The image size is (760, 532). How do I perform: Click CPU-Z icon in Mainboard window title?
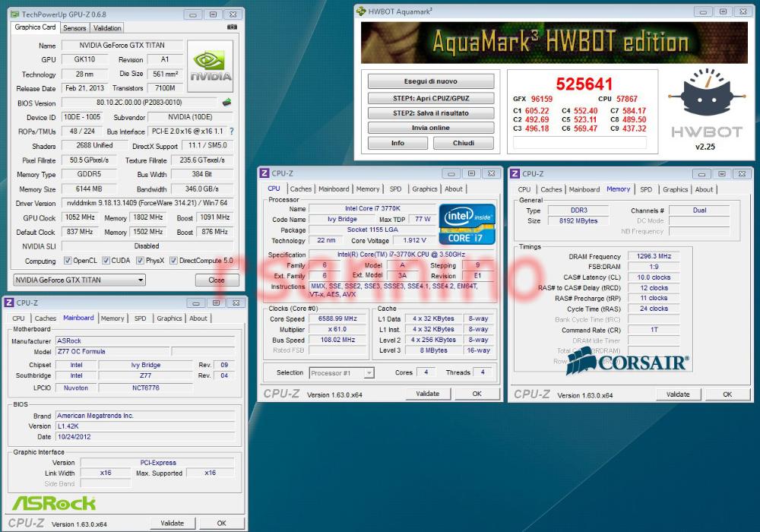pos(8,302)
